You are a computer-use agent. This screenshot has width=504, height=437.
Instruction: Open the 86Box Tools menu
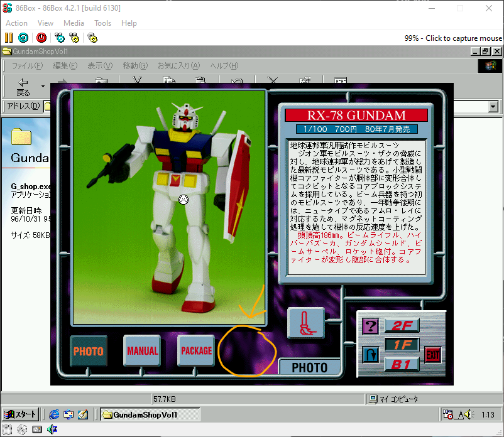[x=102, y=23]
